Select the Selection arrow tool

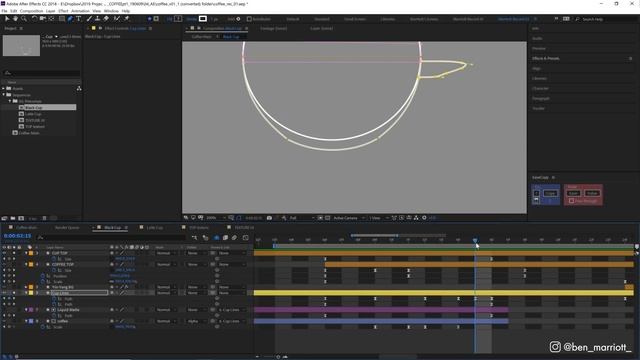coord(7,19)
